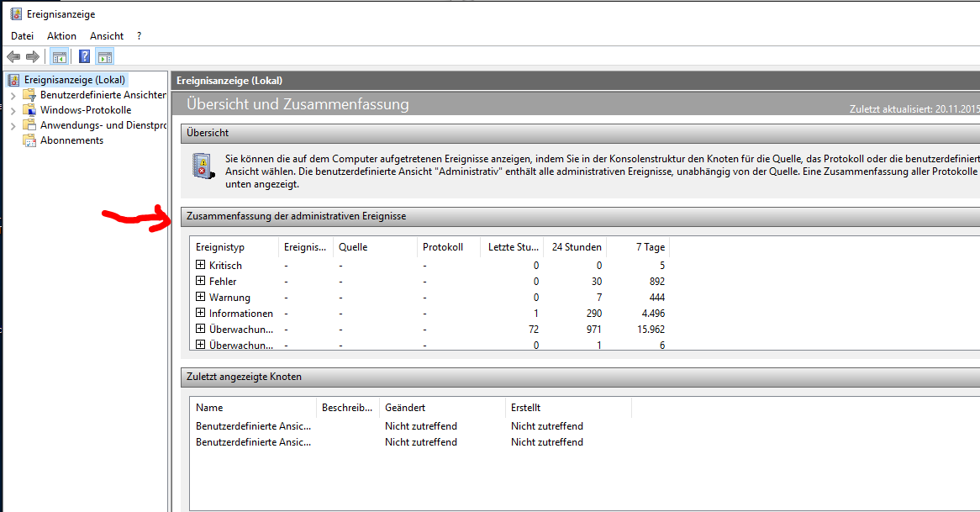Expand the Informationen event type row
This screenshot has width=980, height=512.
(x=200, y=313)
